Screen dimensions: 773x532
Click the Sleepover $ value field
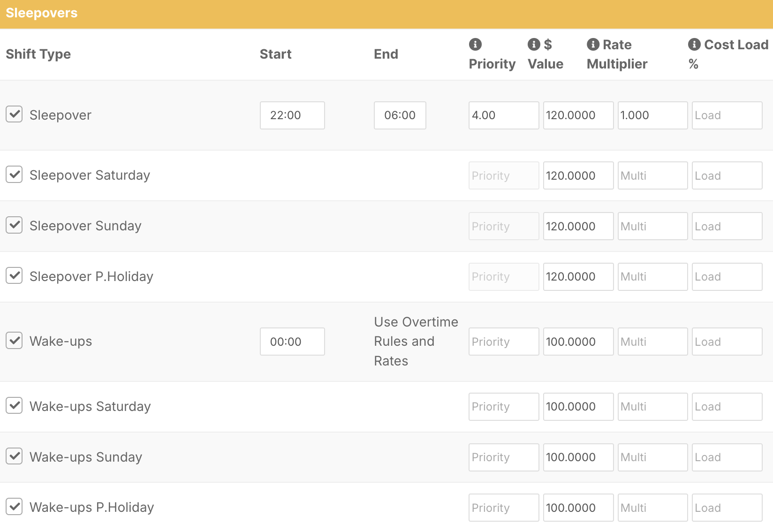[x=578, y=115]
